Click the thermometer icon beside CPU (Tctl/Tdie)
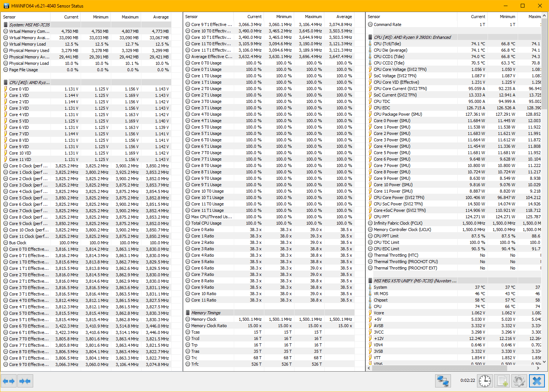549x392 pixels. (x=370, y=44)
